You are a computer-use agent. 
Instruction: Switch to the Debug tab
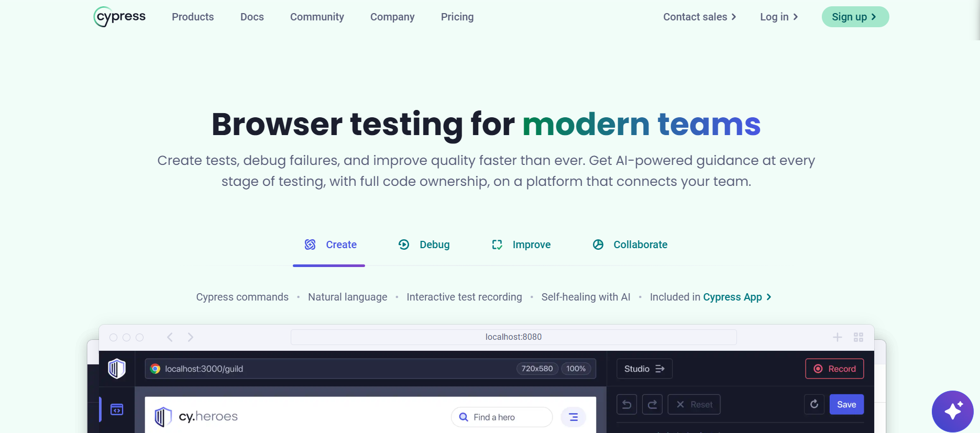pos(424,245)
